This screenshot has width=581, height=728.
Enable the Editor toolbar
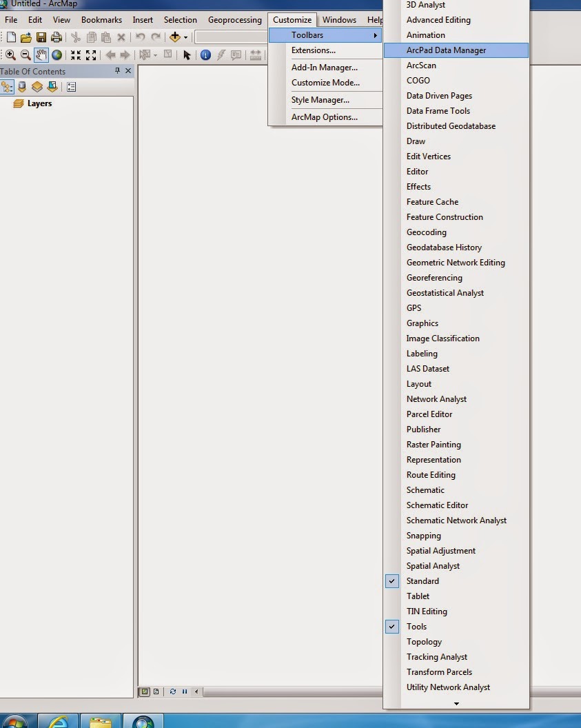[x=456, y=172]
